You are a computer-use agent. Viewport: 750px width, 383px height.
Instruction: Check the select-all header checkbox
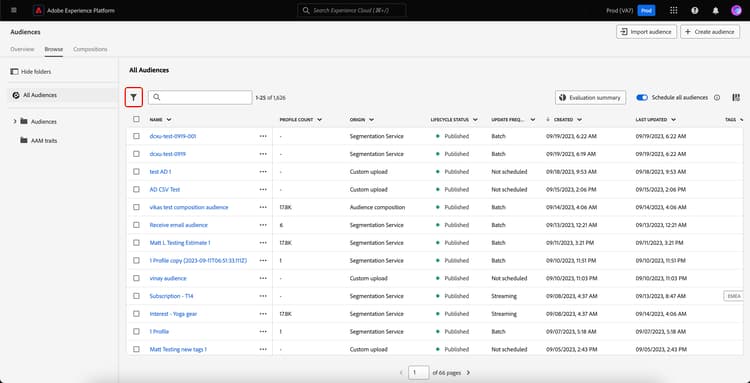coord(136,119)
